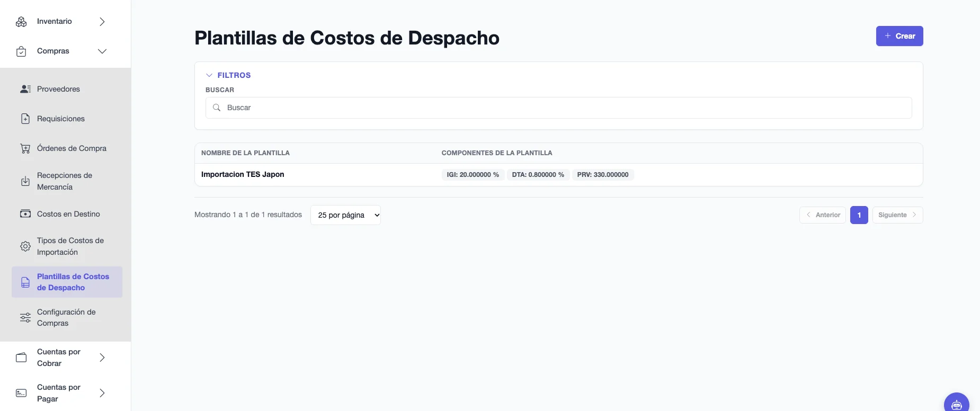Go to previous page with Anterior
Viewport: 980px width, 411px height.
[823, 215]
